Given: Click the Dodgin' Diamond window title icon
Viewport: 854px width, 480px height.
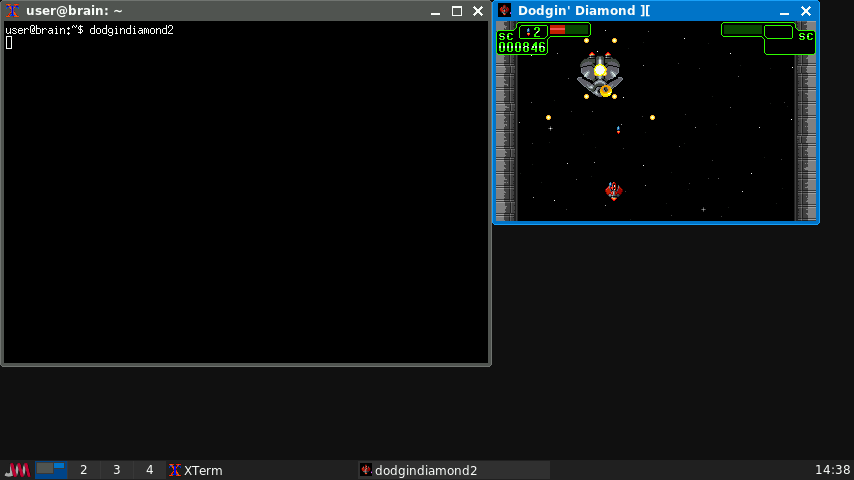Looking at the screenshot, I should click(x=505, y=11).
